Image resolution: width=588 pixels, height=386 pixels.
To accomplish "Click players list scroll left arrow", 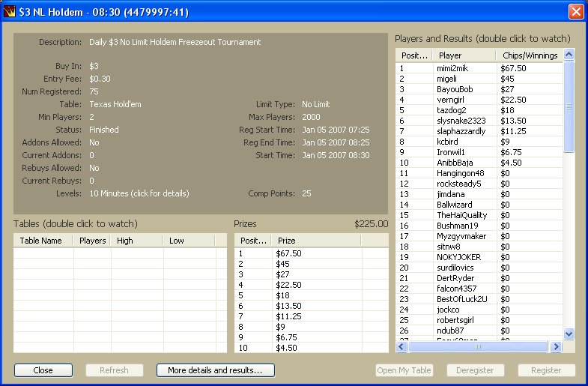I will tap(401, 346).
